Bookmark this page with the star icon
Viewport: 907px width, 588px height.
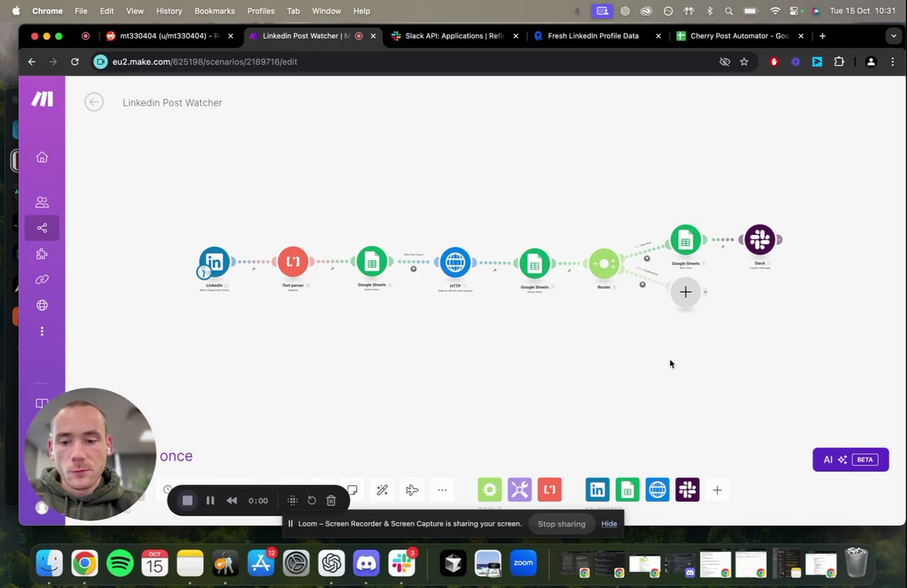[x=744, y=62]
